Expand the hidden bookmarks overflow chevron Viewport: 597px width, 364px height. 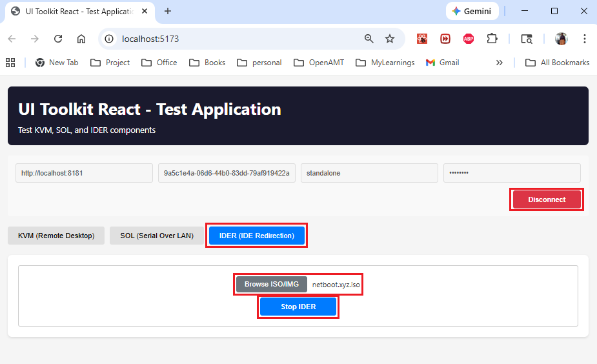coord(499,63)
